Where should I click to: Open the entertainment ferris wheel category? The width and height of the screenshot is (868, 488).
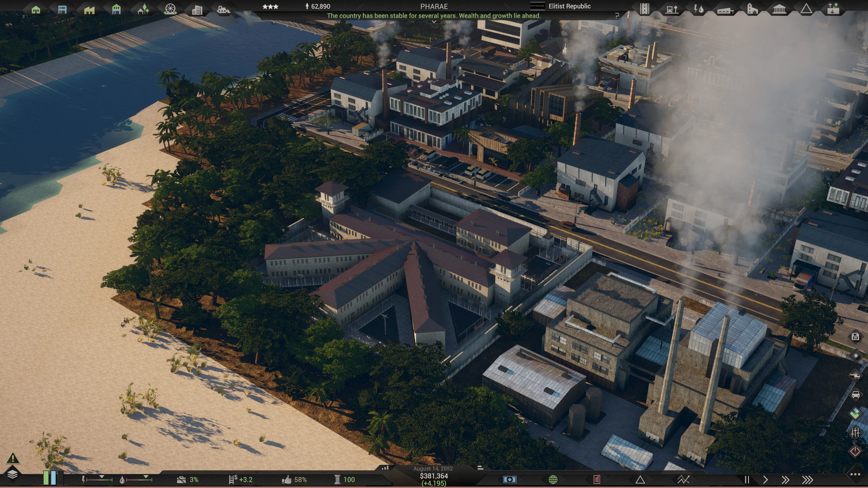coord(170,8)
